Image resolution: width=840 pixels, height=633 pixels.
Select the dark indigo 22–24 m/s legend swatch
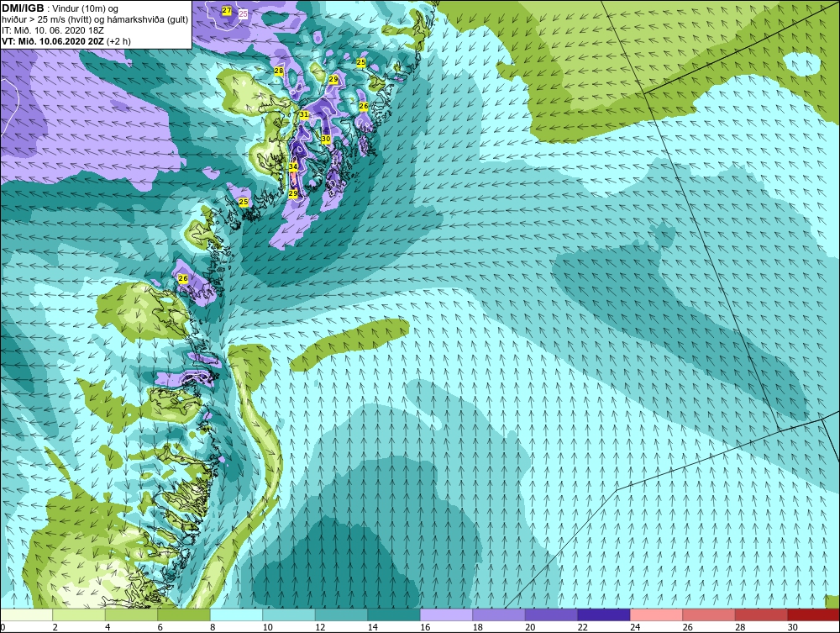pyautogui.click(x=604, y=615)
